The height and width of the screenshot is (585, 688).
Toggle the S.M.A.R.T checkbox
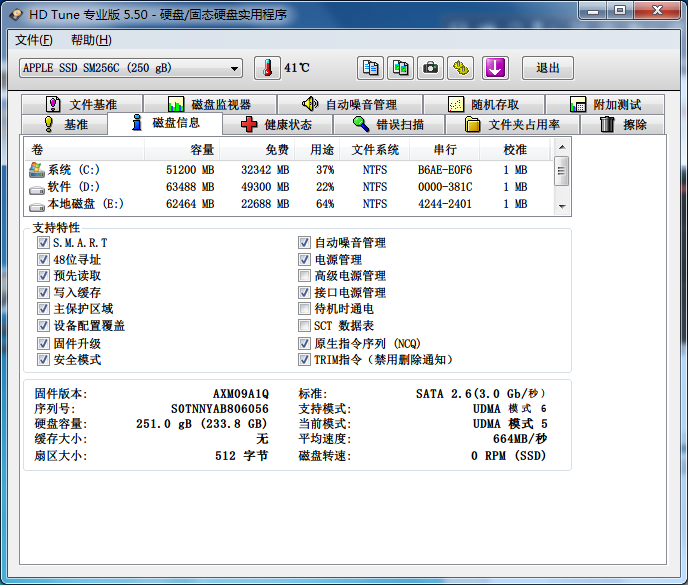[x=43, y=243]
